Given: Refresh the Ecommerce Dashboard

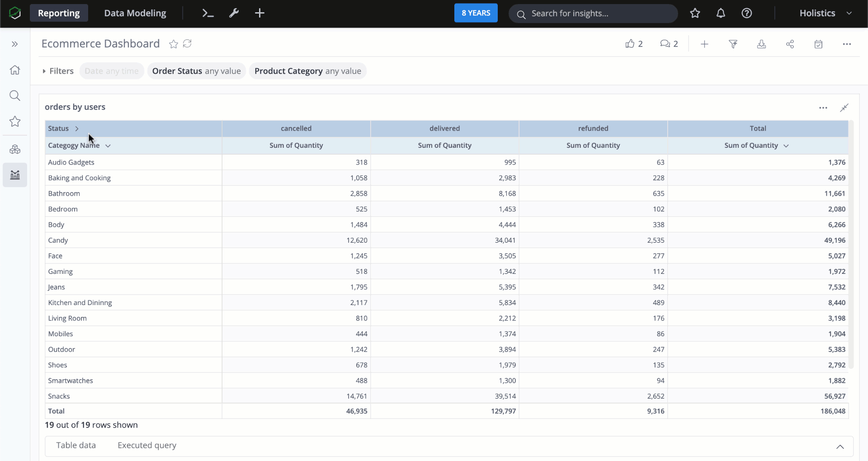Looking at the screenshot, I should 187,43.
